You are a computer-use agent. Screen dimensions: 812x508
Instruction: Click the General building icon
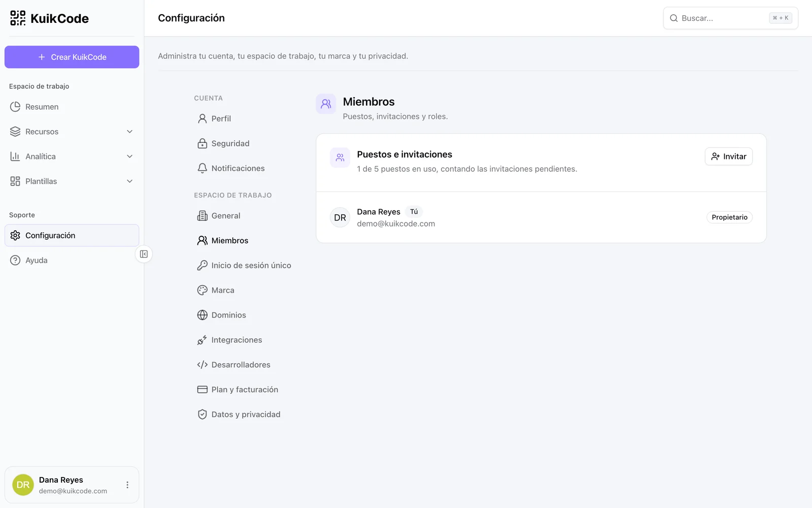[x=202, y=215]
